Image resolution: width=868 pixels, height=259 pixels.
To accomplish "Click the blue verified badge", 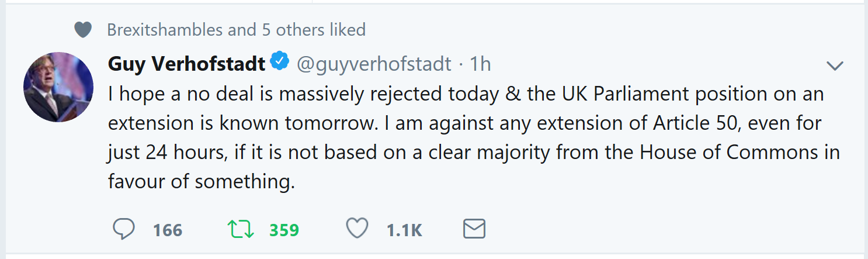I will pos(280,62).
